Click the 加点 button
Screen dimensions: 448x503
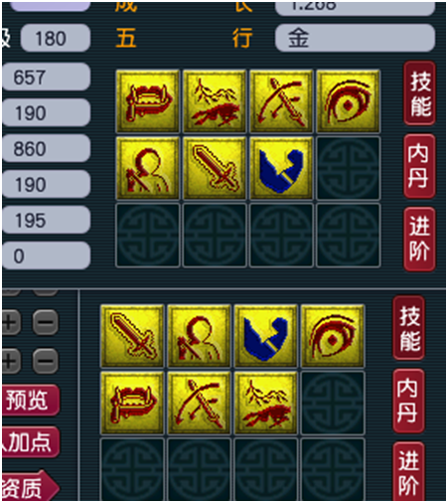(30, 442)
